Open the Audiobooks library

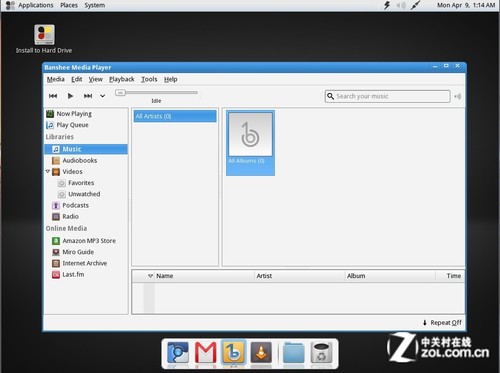pyautogui.click(x=86, y=160)
